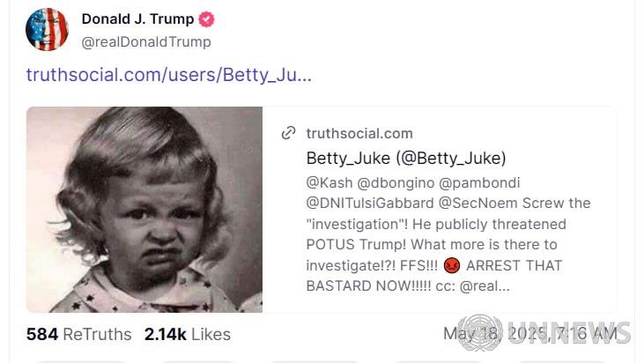
Task: Click the red angry face emoji
Action: [451, 265]
